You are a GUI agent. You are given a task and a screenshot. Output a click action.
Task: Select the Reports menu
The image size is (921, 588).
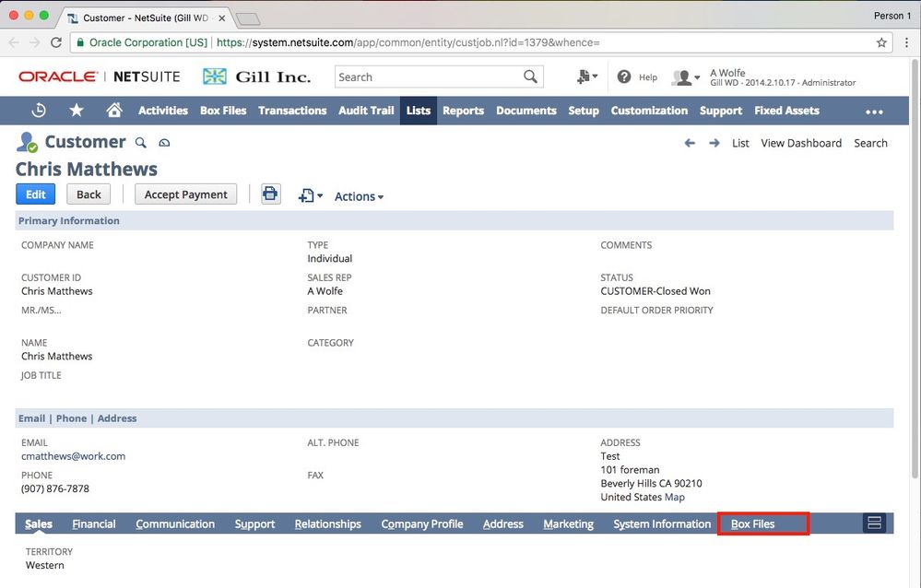click(463, 111)
